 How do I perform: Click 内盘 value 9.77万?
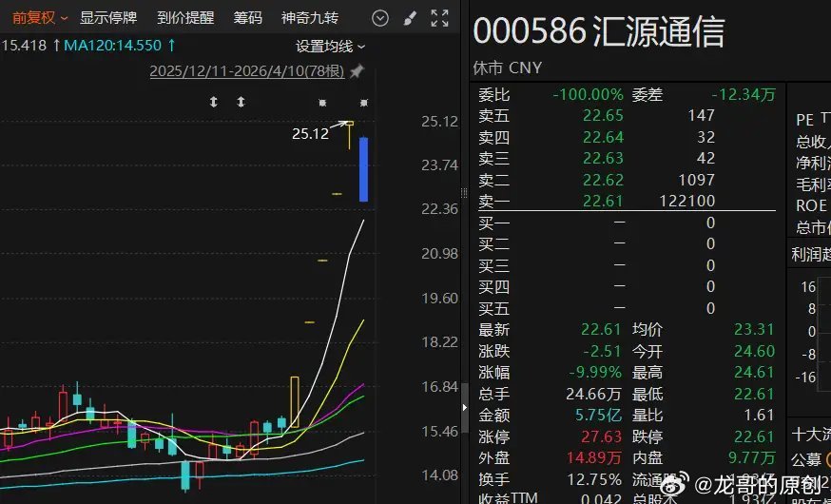click(x=751, y=458)
